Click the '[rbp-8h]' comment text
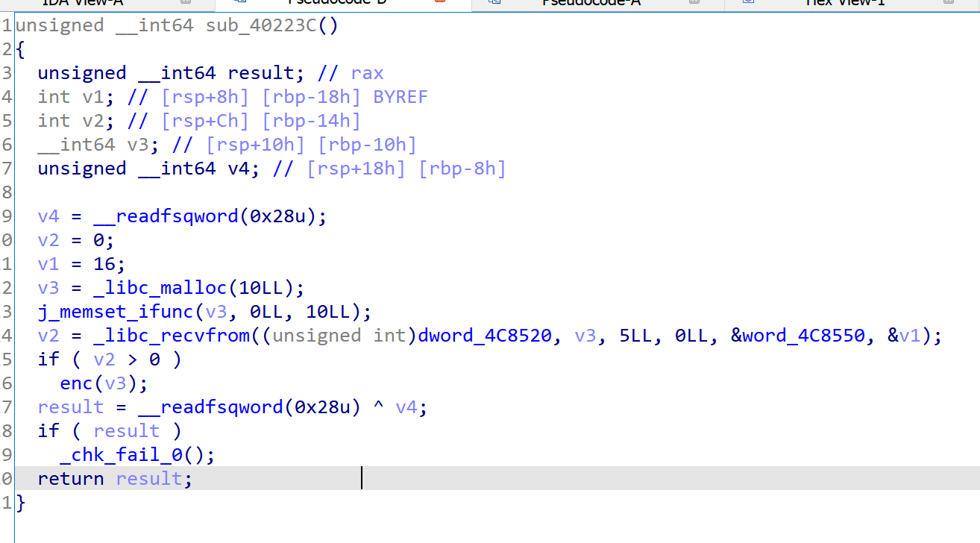 pos(462,169)
